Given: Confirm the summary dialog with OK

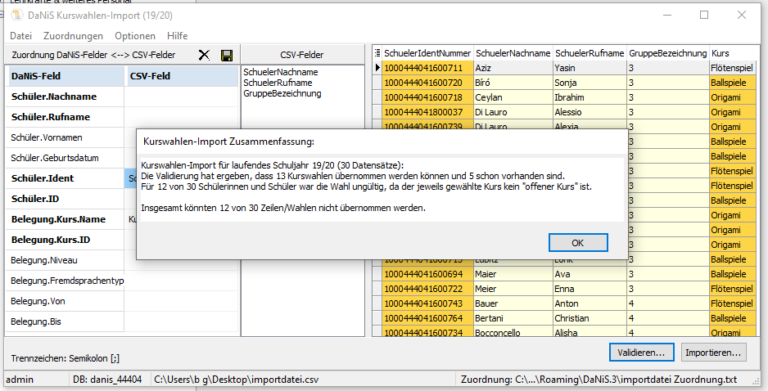Looking at the screenshot, I should [578, 243].
